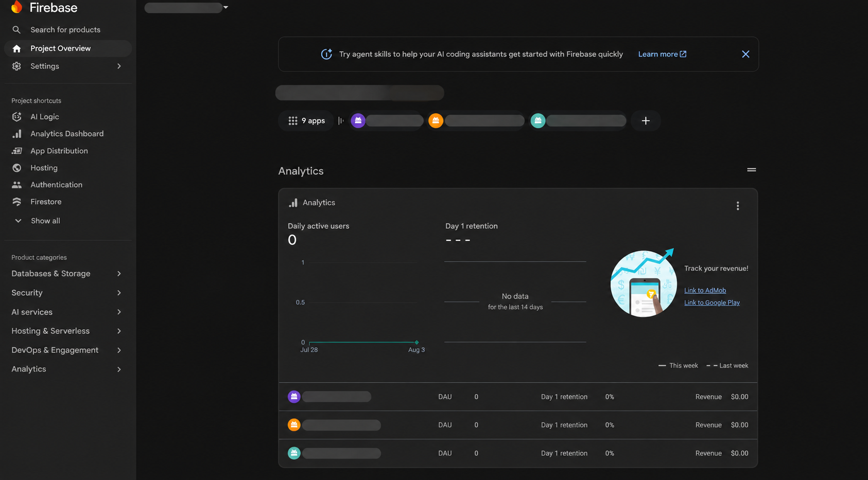Click the AI sparkle icon in banner

[x=326, y=54]
